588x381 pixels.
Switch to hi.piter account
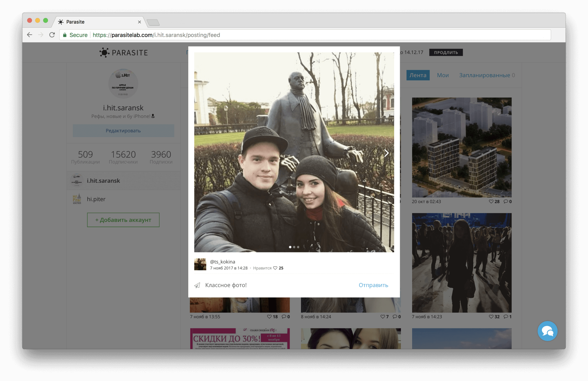(96, 199)
